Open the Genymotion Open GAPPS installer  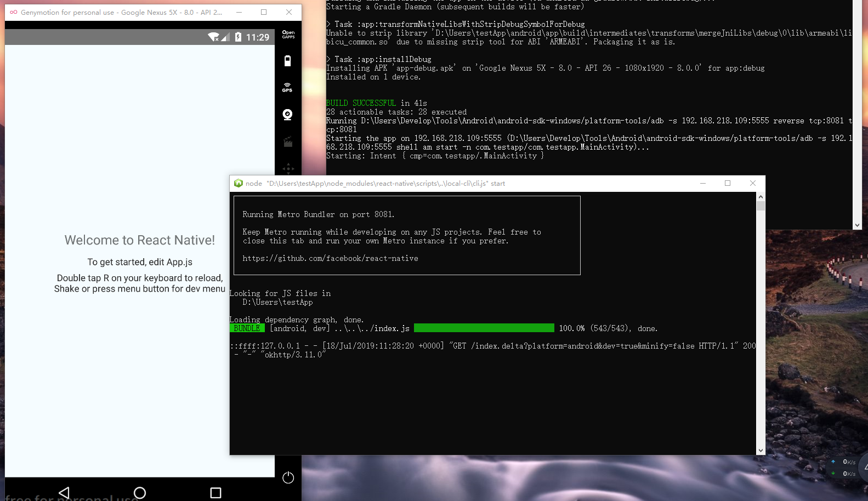pyautogui.click(x=288, y=35)
